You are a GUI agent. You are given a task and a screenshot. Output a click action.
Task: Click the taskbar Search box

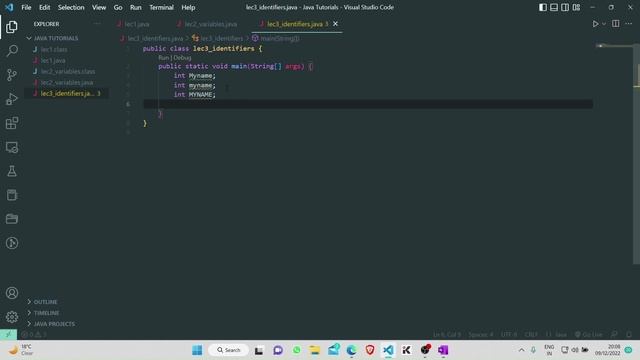click(x=229, y=350)
